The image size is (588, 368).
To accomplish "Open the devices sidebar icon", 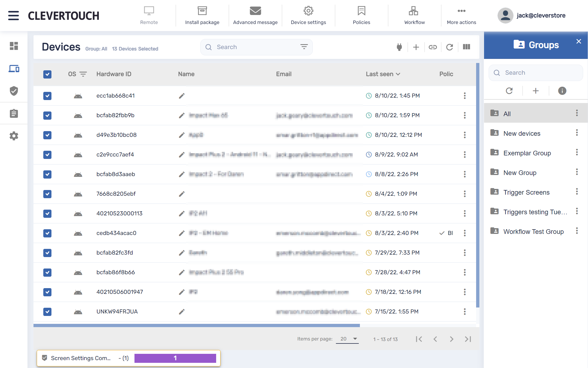I will click(14, 68).
